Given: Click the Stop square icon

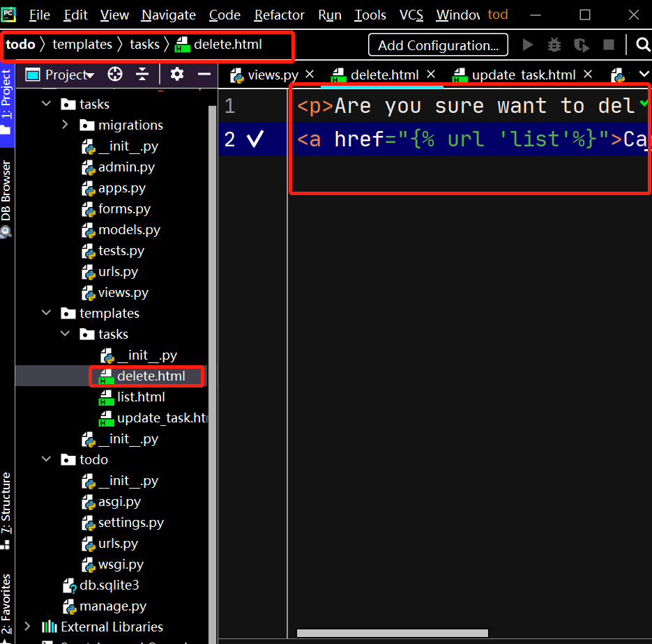Looking at the screenshot, I should coord(608,45).
